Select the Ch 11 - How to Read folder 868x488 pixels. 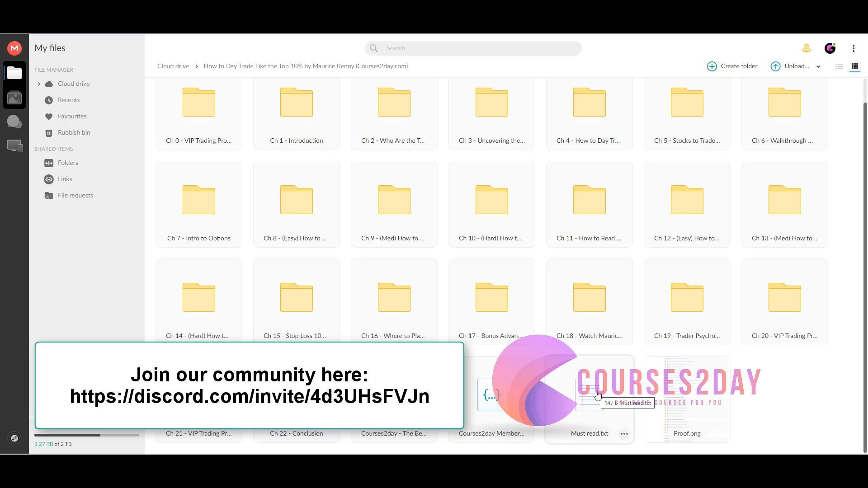pos(590,204)
